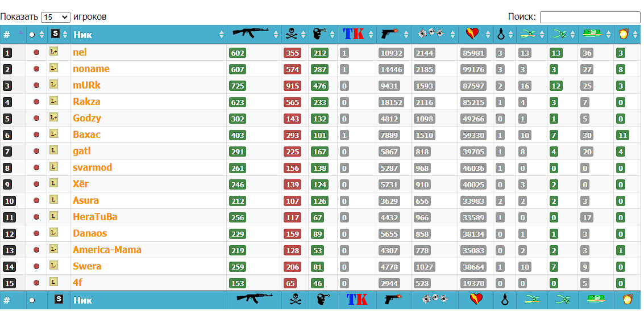Click the noose icon in table footer
The height and width of the screenshot is (311, 644).
(504, 300)
